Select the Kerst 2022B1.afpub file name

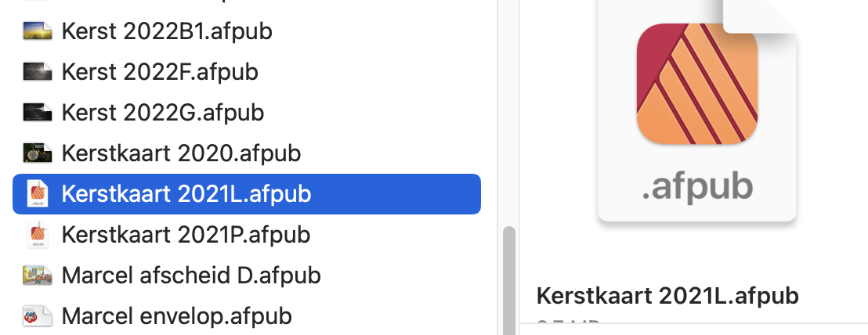click(167, 31)
